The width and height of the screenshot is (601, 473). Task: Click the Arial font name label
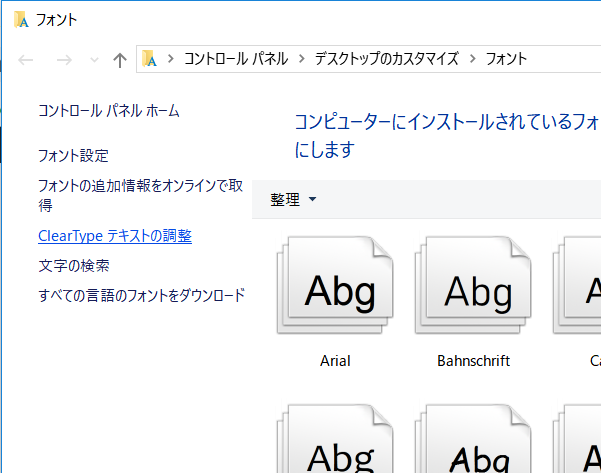(x=335, y=361)
